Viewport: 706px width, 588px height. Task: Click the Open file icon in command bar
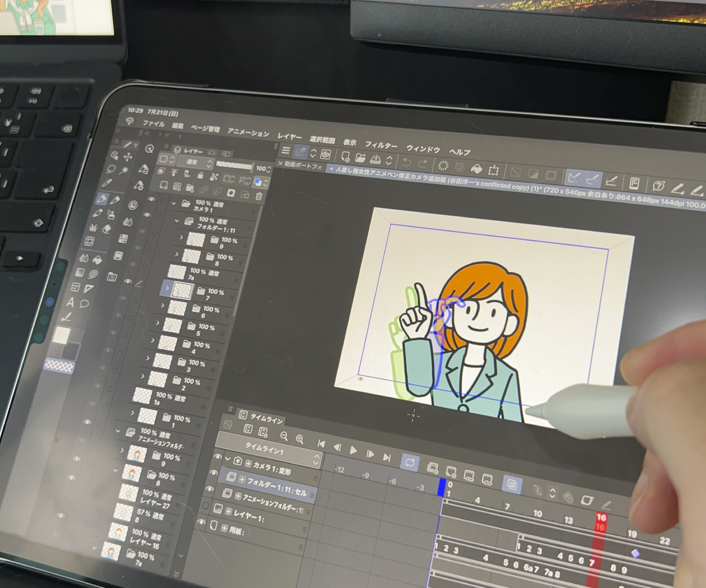pyautogui.click(x=360, y=158)
